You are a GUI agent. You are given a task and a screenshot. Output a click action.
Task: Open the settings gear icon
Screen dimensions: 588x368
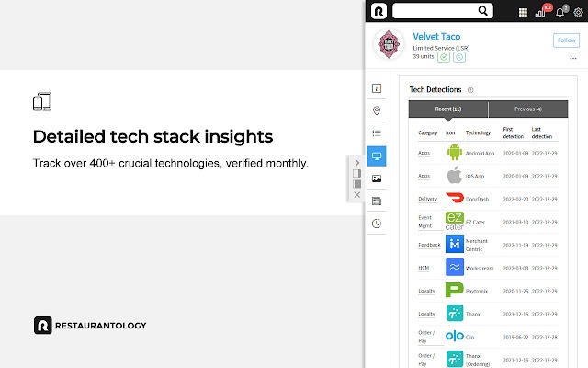[578, 12]
